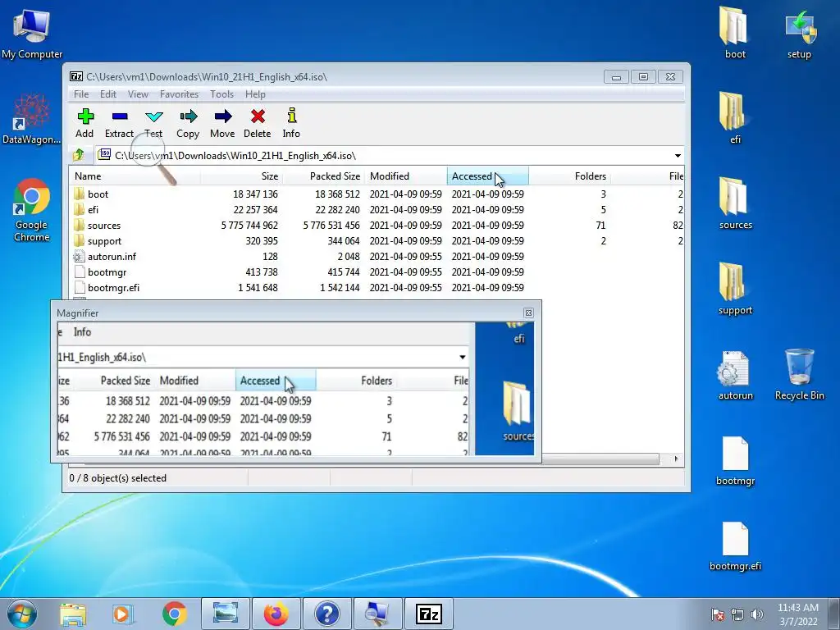Click the size value 5 775 744 962
840x630 pixels.
click(x=249, y=226)
